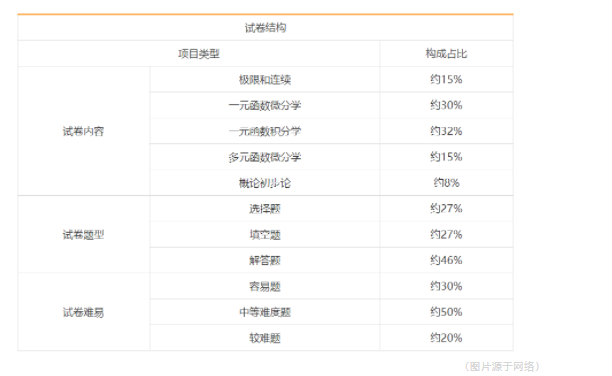Image resolution: width=612 pixels, height=376 pixels.
Task: Click the 试卷内容 category cell
Action: (83, 131)
